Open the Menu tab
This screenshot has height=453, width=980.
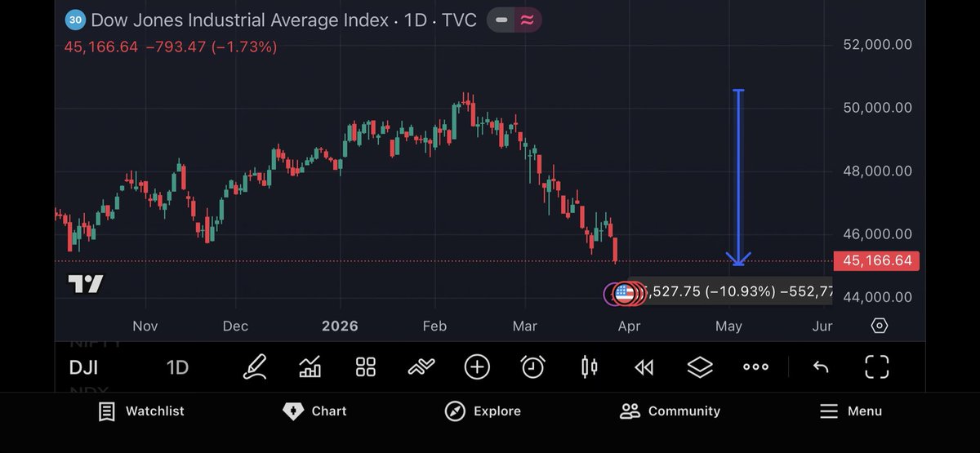850,411
